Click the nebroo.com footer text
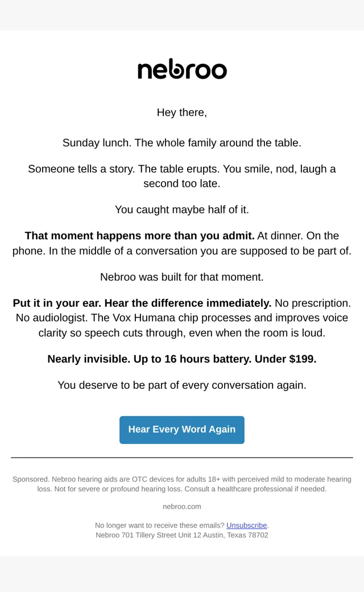This screenshot has width=364, height=592. point(182,506)
